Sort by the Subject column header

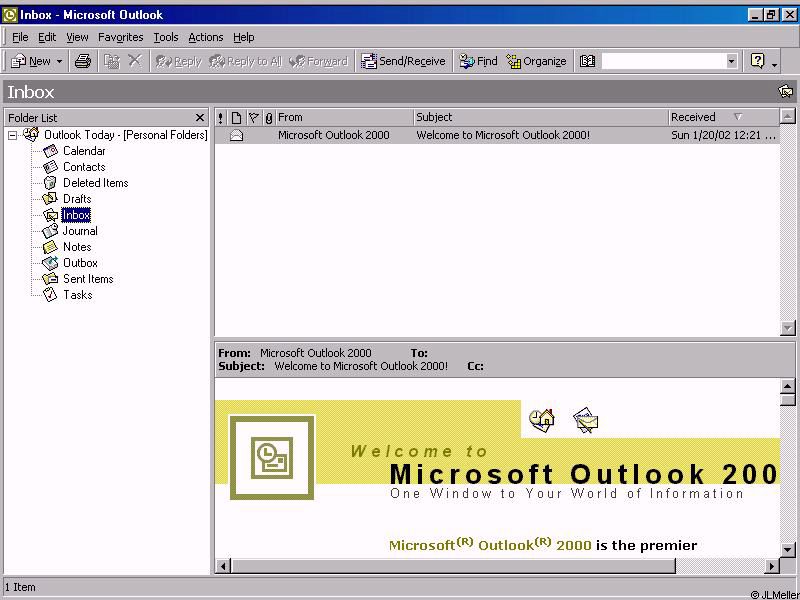coord(541,117)
